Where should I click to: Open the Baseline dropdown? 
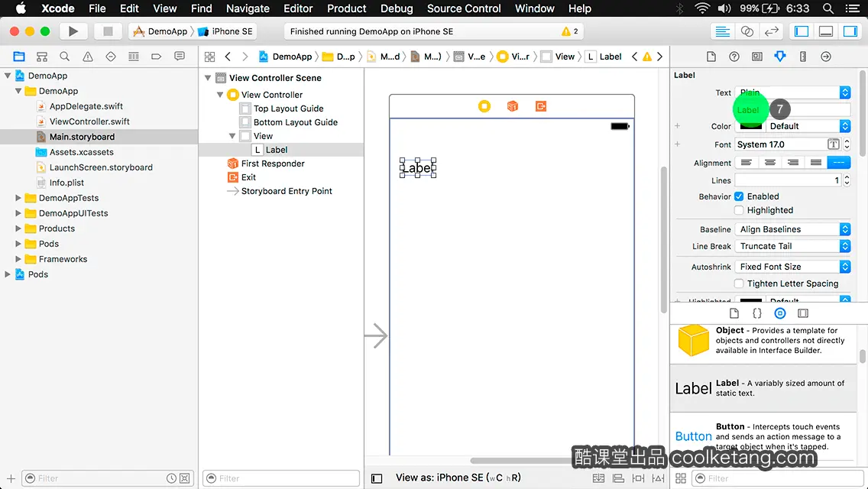coord(792,229)
